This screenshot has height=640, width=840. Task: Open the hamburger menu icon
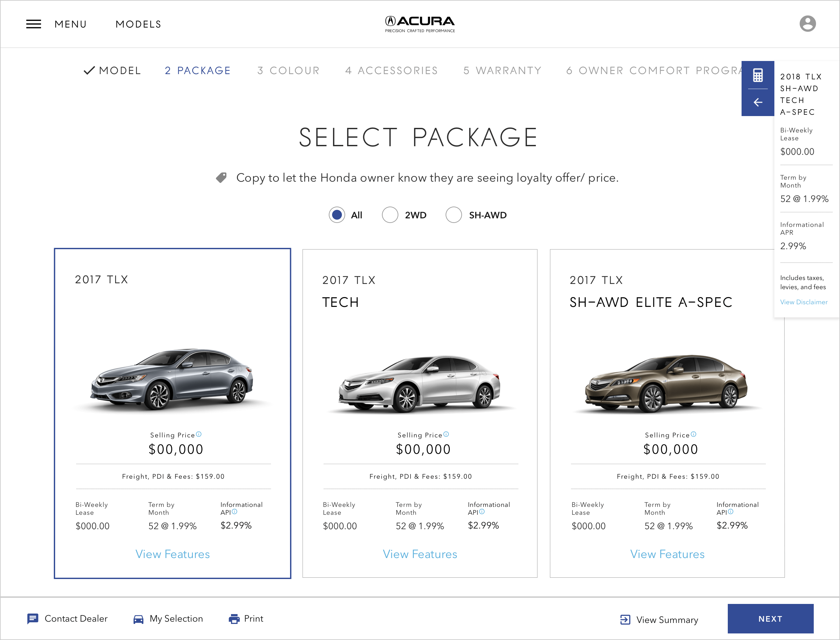click(x=33, y=24)
